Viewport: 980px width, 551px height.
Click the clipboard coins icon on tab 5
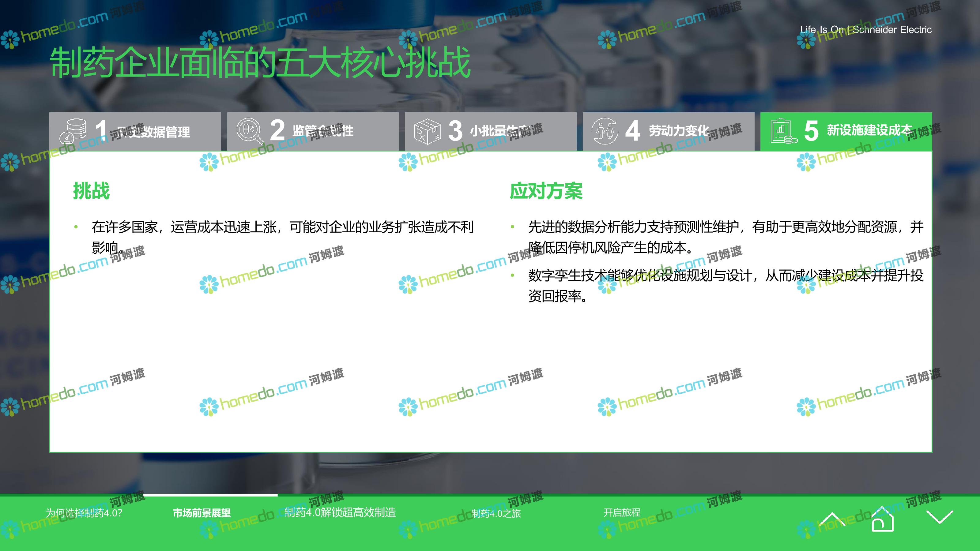coord(783,131)
